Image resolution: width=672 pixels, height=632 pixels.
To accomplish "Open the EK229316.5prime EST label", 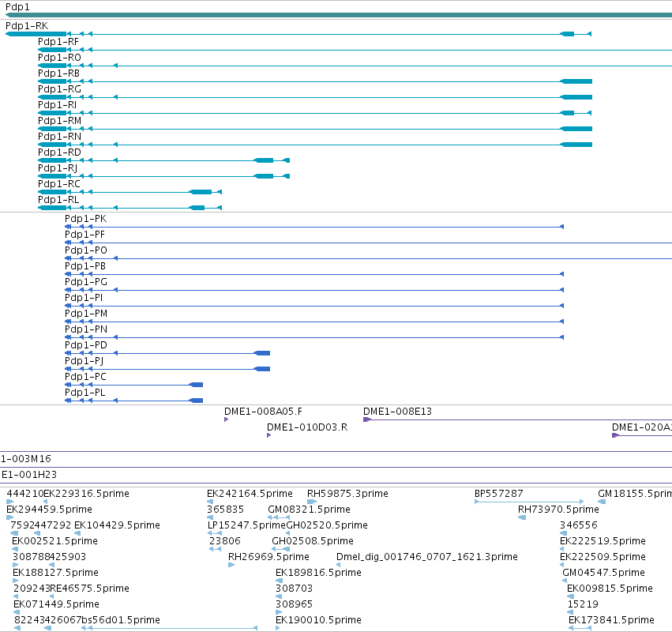I will pos(87,494).
